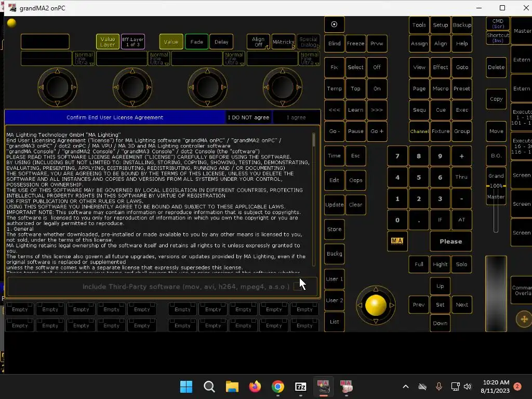Click the Channel key

(419, 131)
